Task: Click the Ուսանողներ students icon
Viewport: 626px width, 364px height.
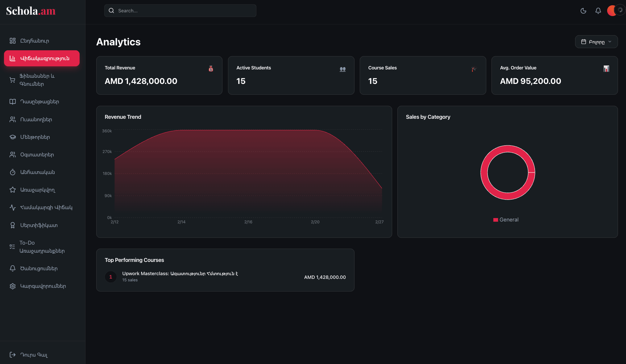Action: tap(12, 119)
